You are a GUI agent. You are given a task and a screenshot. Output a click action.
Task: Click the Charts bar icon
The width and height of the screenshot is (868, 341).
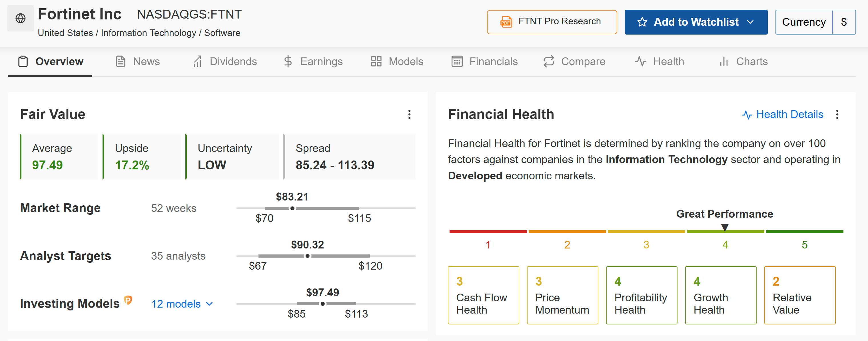(724, 62)
